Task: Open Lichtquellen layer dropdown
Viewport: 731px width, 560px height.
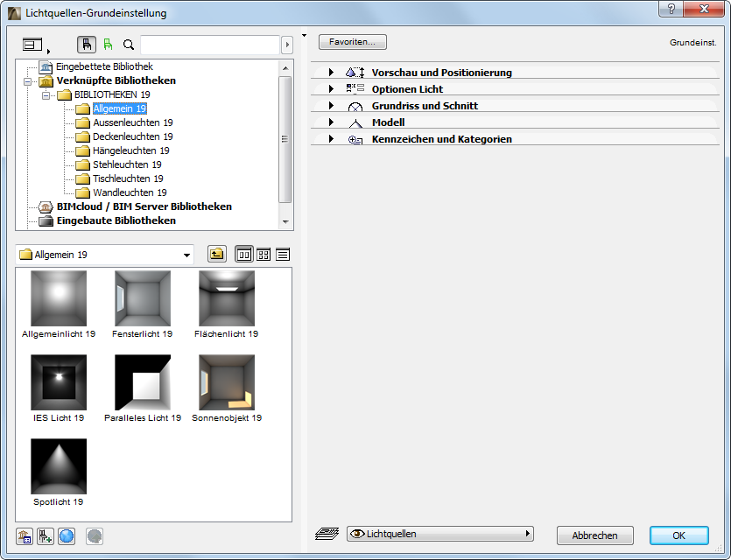Action: pos(440,534)
